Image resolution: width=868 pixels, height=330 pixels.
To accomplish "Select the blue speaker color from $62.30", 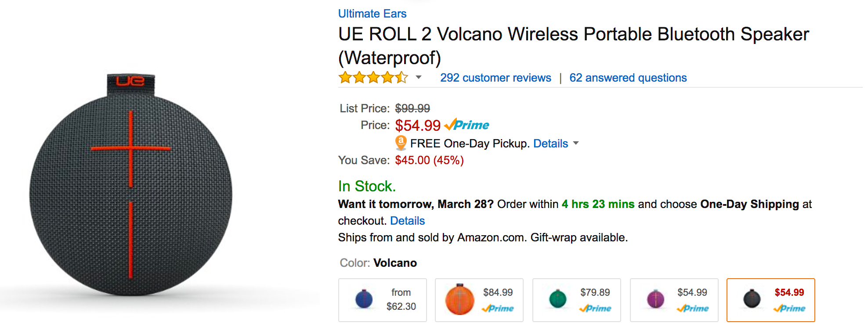I will 382,300.
